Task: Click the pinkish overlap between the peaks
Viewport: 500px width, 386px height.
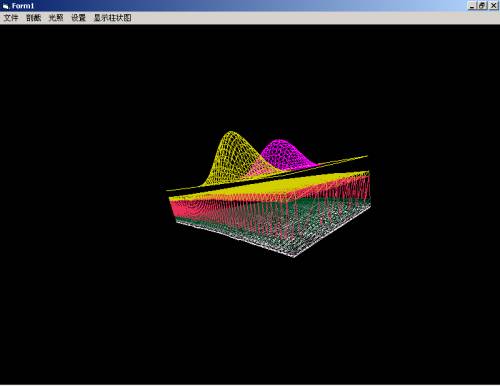Action: [262, 168]
